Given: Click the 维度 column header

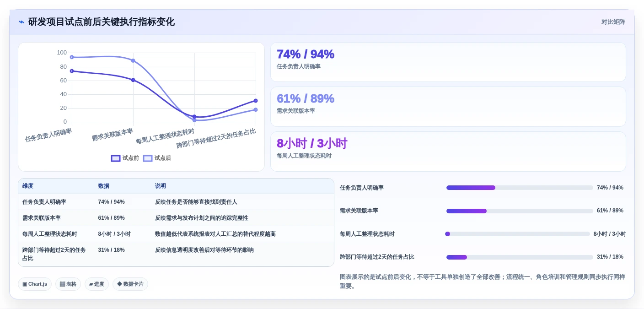Looking at the screenshot, I should pos(28,186).
